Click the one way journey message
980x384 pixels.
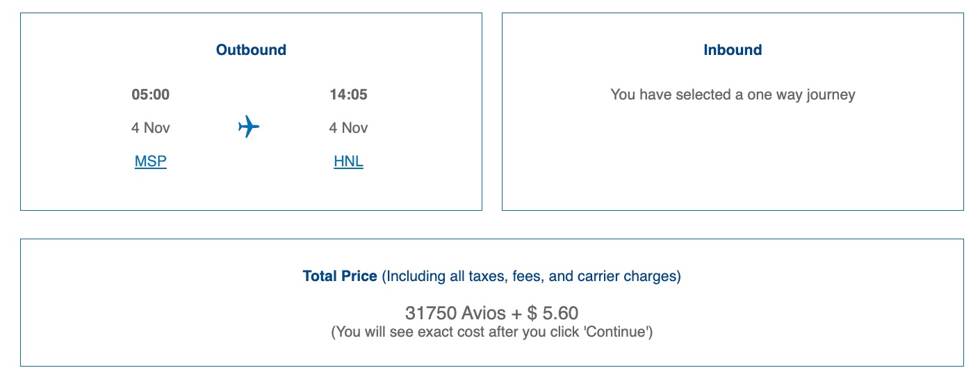[733, 95]
